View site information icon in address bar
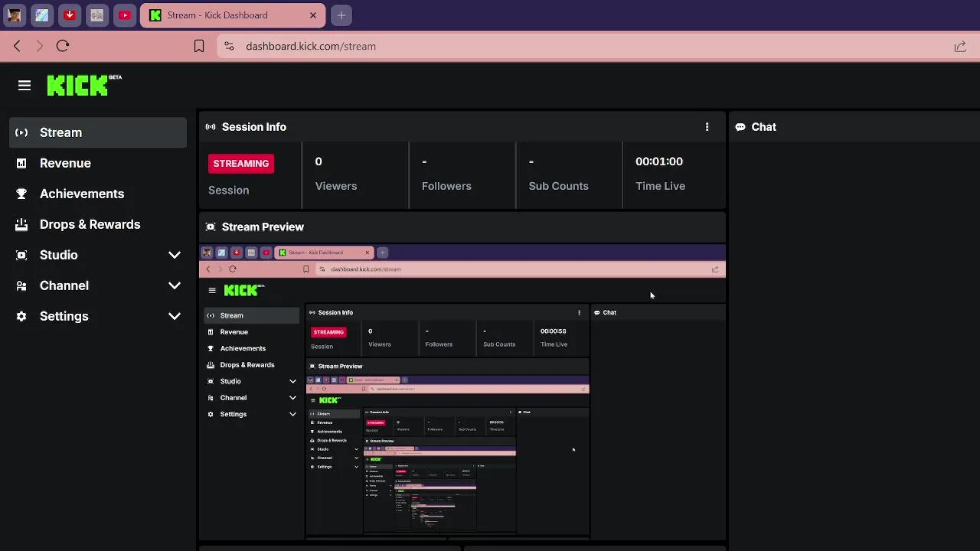 point(229,46)
